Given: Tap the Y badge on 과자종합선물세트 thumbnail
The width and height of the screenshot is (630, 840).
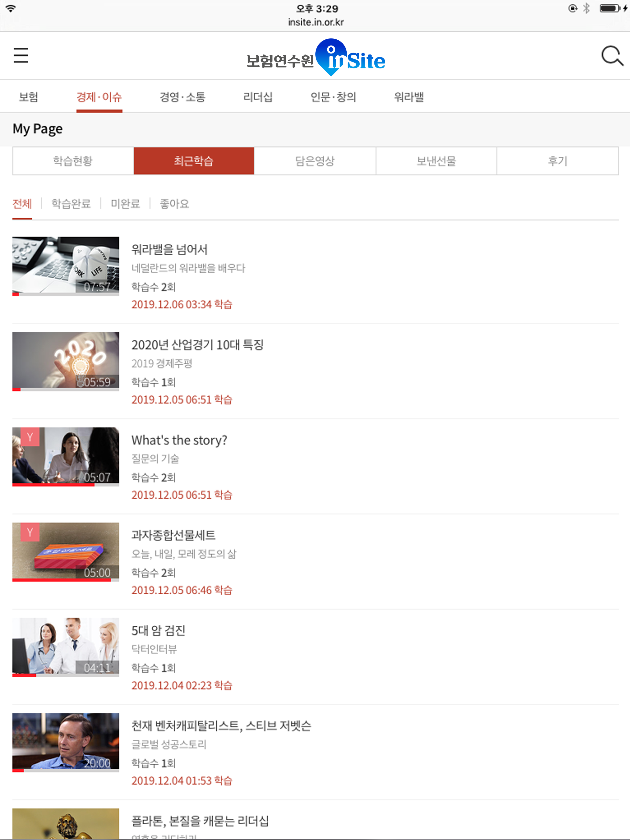Looking at the screenshot, I should [30, 533].
